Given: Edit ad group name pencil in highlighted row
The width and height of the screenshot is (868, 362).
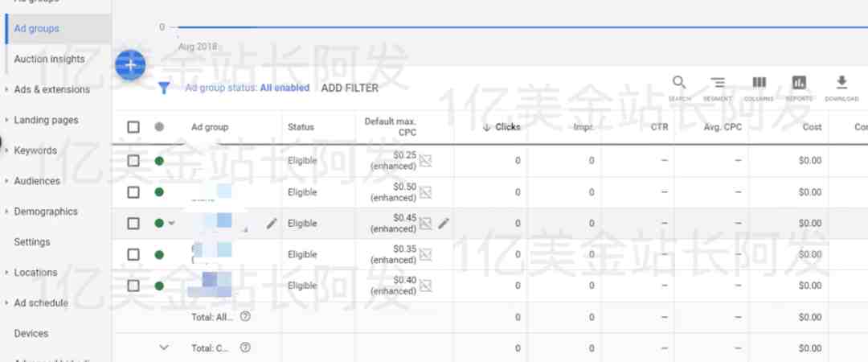Looking at the screenshot, I should coord(272,224).
